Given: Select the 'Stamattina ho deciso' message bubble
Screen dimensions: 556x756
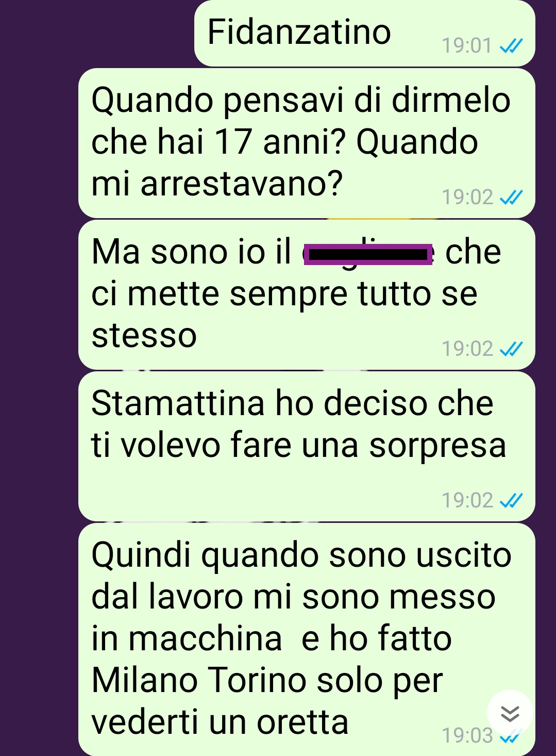Looking at the screenshot, I should [x=307, y=446].
